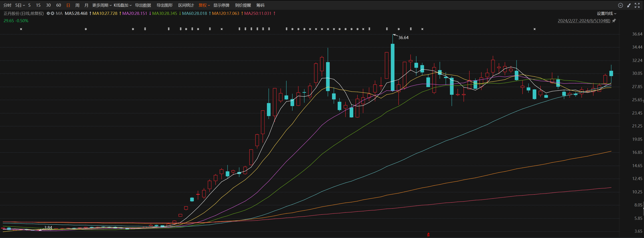Toggle 筹码 chip distribution panel
Screen dimensions: 644x238
pyautogui.click(x=260, y=5)
